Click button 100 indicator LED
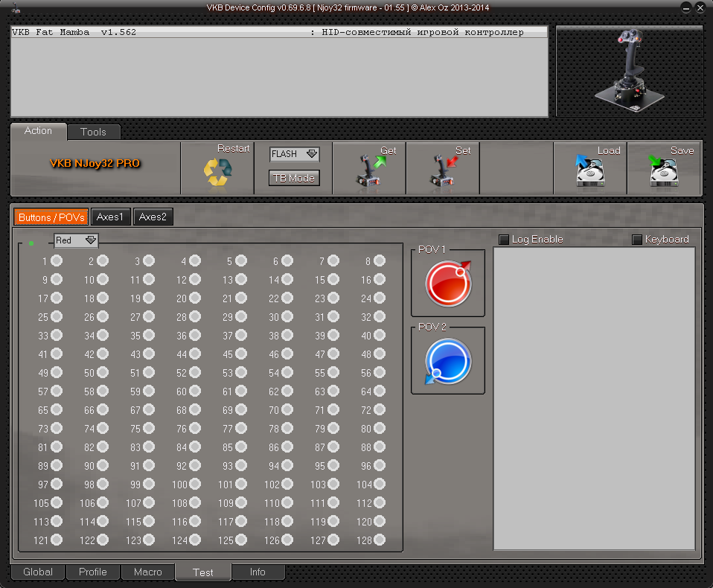713x588 pixels. pos(195,485)
